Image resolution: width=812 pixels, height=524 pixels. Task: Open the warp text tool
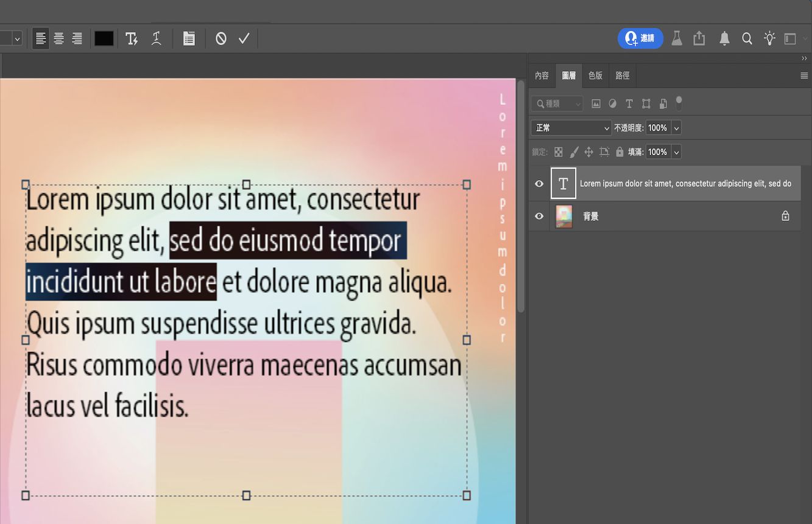click(157, 39)
